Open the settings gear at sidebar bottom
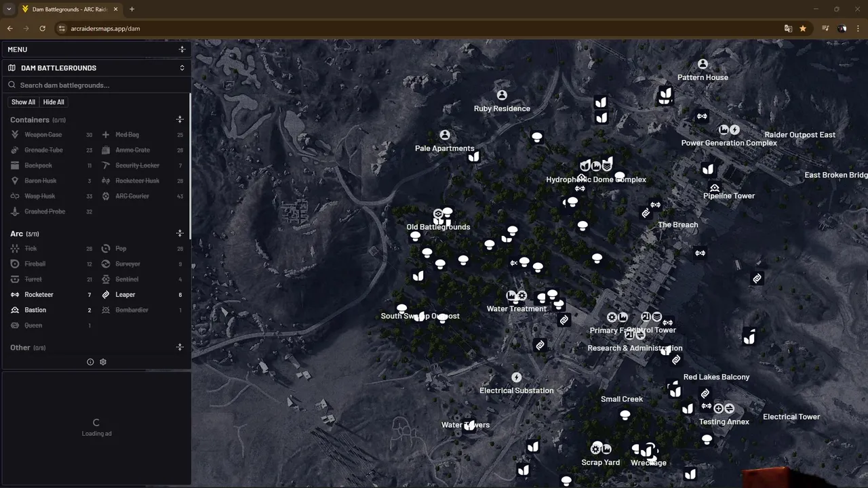Screen dimensions: 868x488 (x=103, y=362)
